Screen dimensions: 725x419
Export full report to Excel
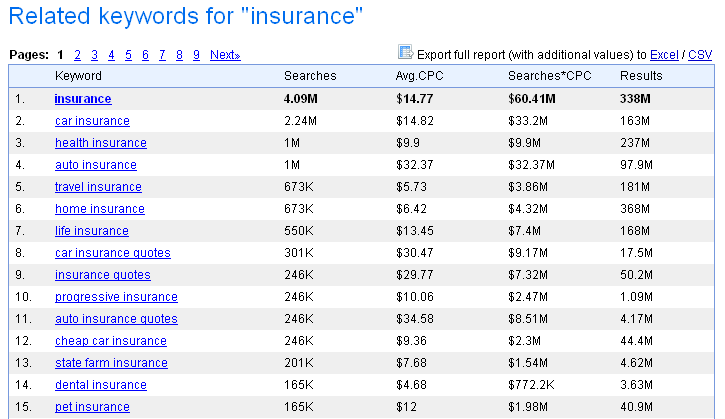(x=663, y=54)
